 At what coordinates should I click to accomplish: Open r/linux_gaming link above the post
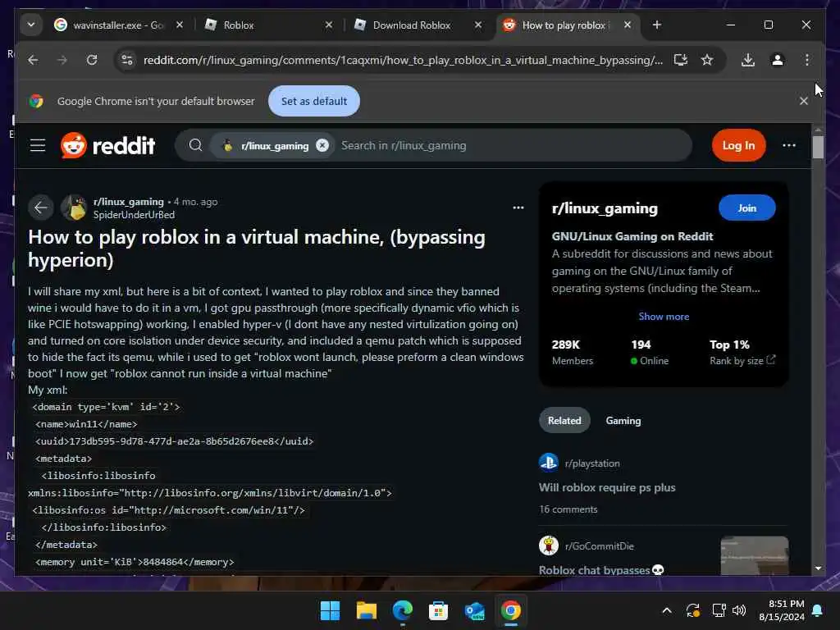click(129, 202)
